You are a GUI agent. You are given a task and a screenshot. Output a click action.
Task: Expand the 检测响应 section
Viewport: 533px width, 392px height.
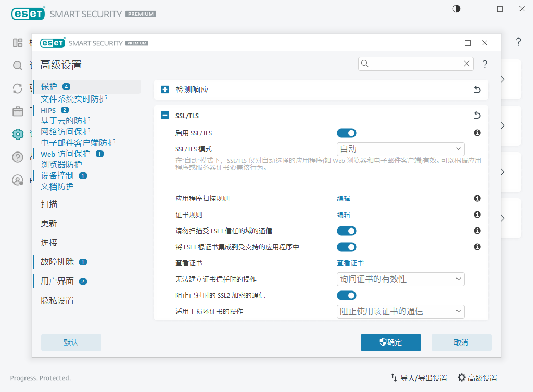164,90
